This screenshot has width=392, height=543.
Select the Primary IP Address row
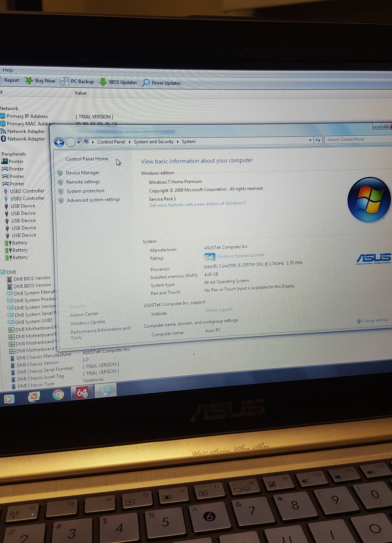[x=57, y=116]
